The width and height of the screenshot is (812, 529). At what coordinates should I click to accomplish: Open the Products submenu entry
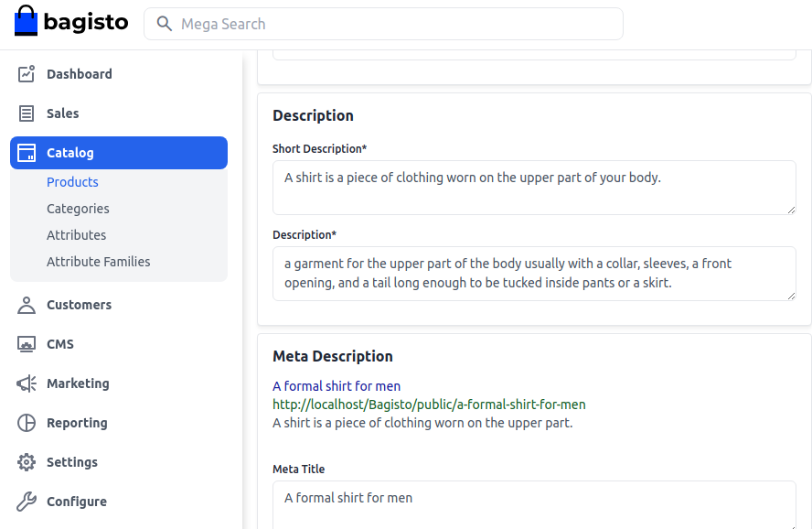tap(72, 182)
